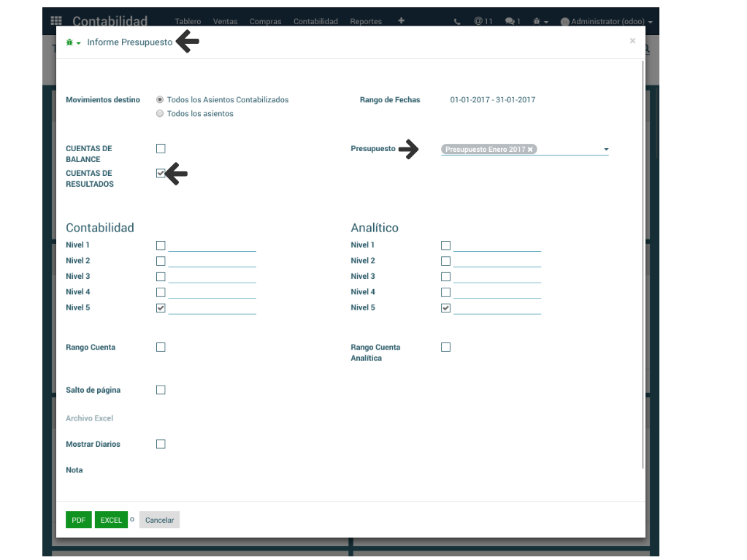The width and height of the screenshot is (747, 560).
Task: Open the apps grid menu icon
Action: tap(56, 21)
